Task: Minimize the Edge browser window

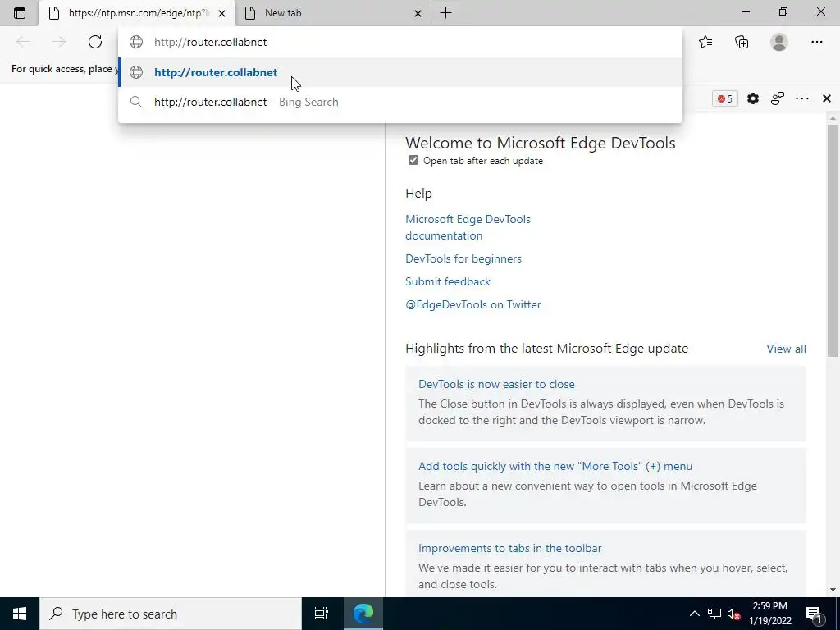Action: click(746, 11)
